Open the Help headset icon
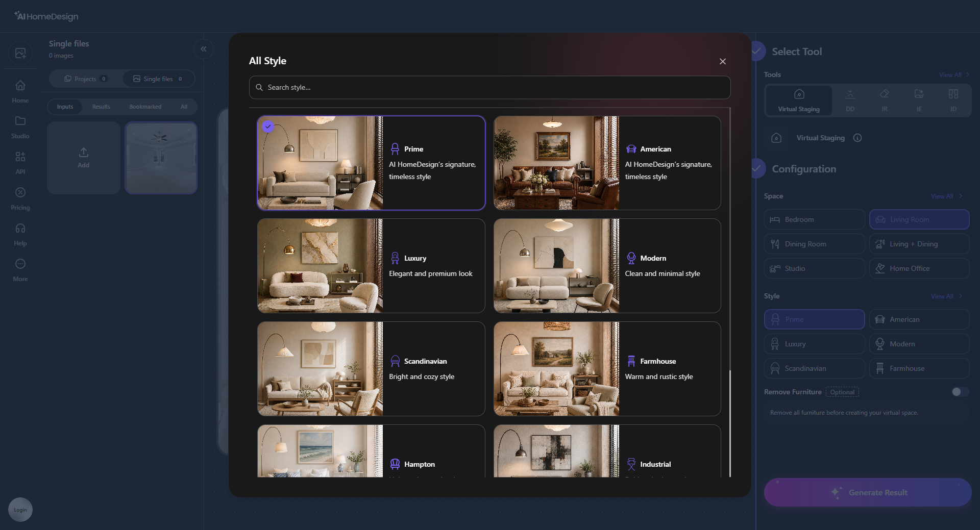The height and width of the screenshot is (530, 980). pyautogui.click(x=20, y=228)
